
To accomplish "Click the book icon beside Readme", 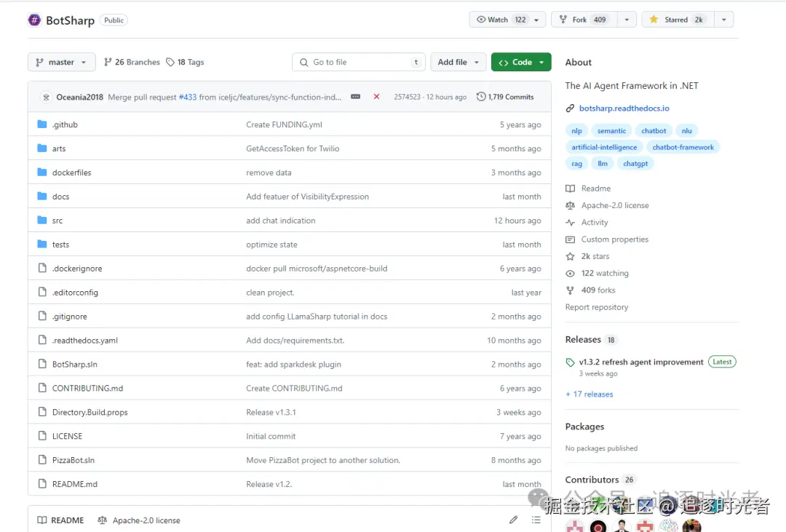I will (570, 188).
